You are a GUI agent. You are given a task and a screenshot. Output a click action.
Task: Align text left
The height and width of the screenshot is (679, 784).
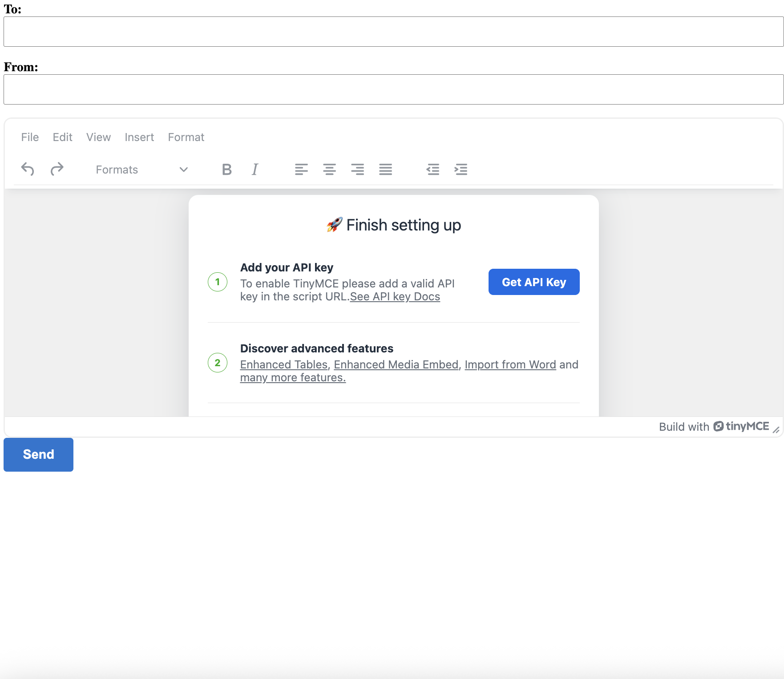301,169
